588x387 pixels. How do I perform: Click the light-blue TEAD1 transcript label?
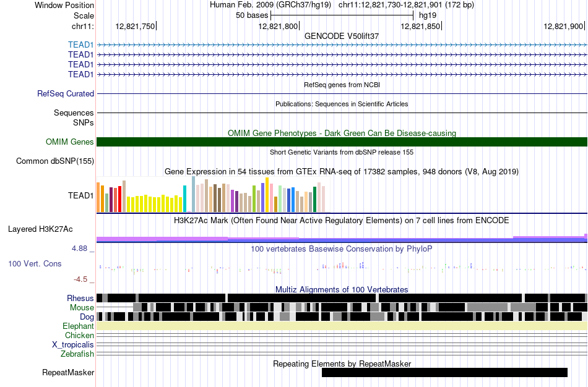pyautogui.click(x=81, y=45)
